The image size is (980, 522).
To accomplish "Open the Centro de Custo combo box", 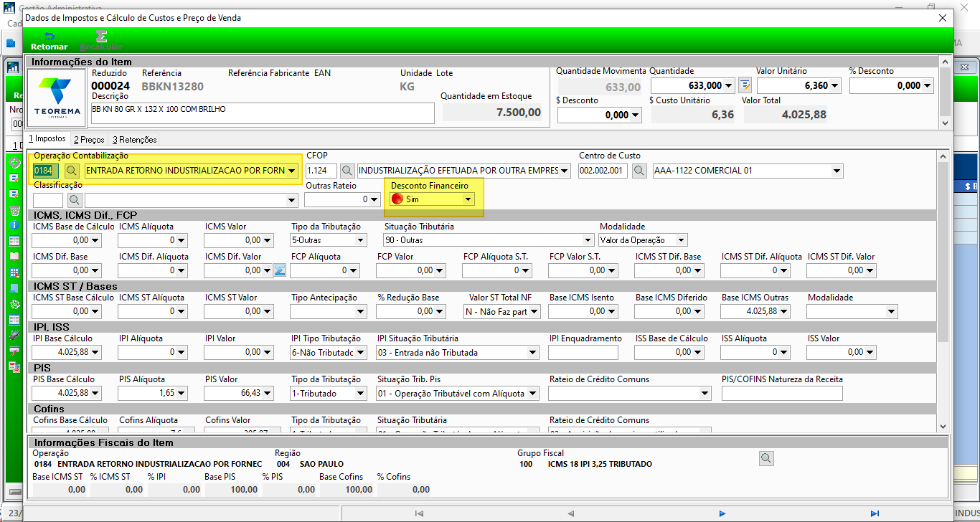I will click(x=837, y=171).
